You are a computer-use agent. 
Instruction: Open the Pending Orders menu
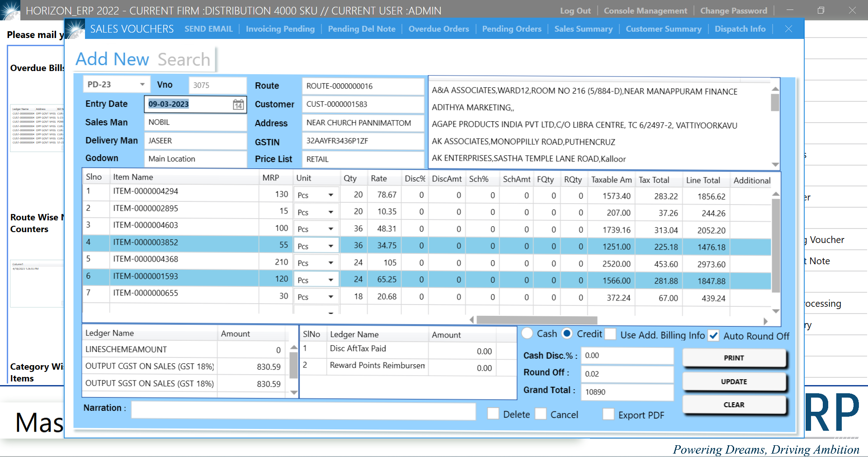click(x=511, y=29)
